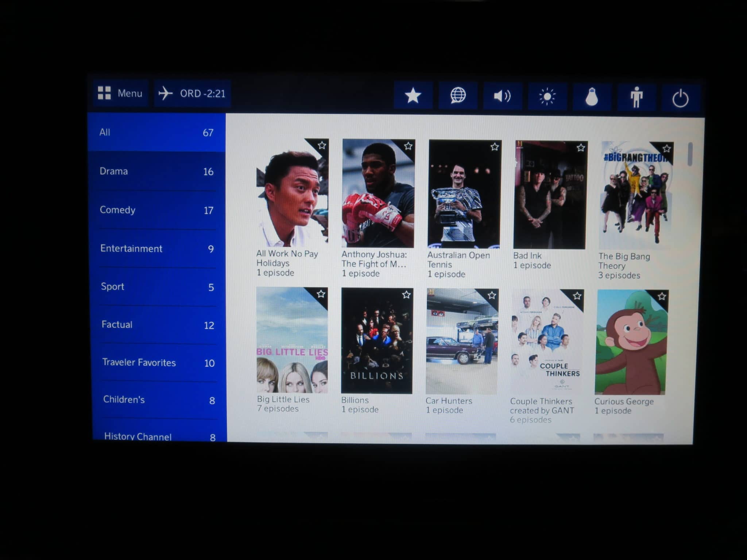Favorite Couple Thinkers star
The height and width of the screenshot is (560, 747).
point(577,296)
